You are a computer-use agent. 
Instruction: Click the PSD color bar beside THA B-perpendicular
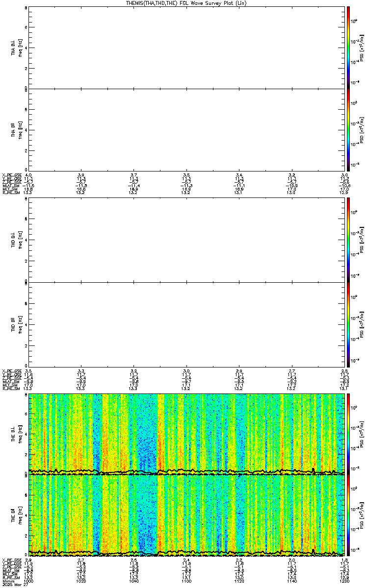(348, 47)
